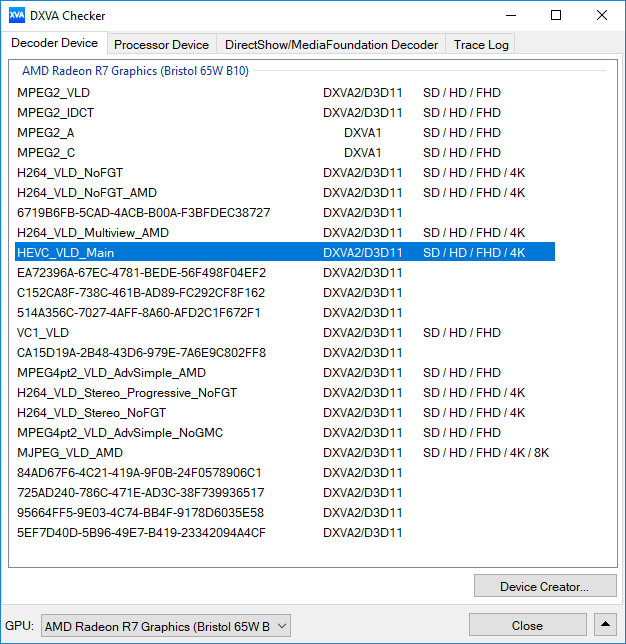This screenshot has height=644, width=626.
Task: Click the AMD Radeon R7 Graphics group header
Action: click(x=135, y=71)
